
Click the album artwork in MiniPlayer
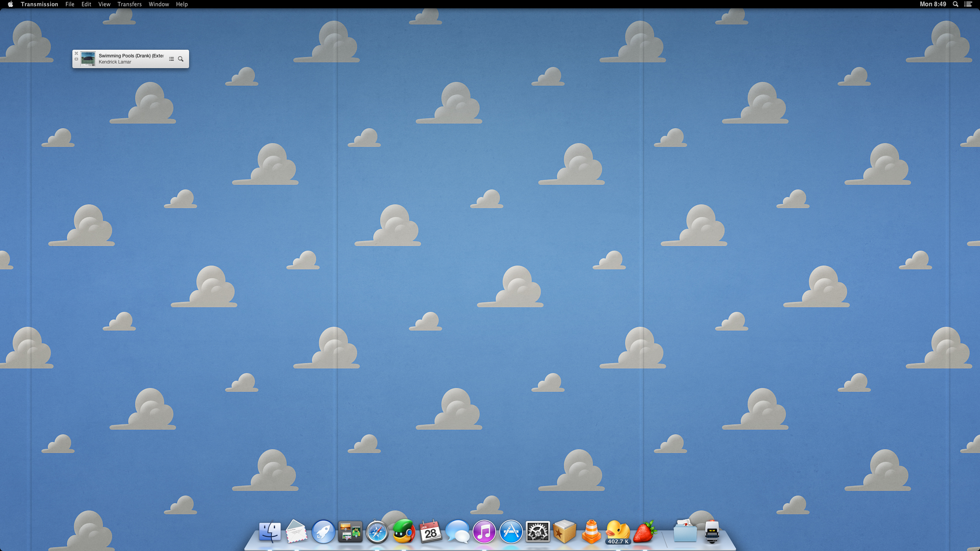pos(88,59)
